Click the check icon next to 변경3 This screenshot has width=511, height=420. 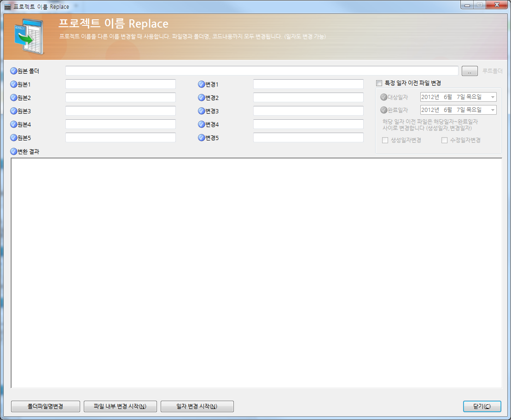point(201,111)
